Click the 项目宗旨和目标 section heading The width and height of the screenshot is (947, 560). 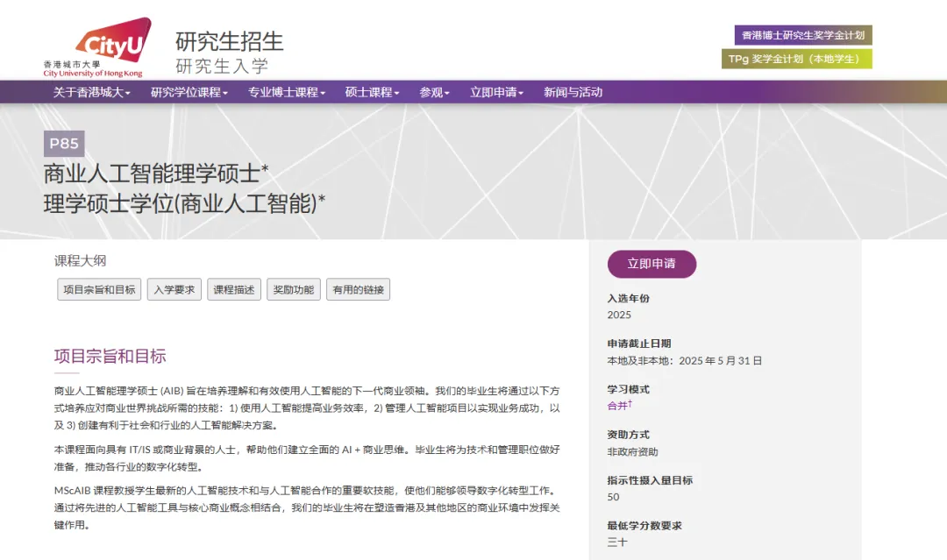coord(110,356)
